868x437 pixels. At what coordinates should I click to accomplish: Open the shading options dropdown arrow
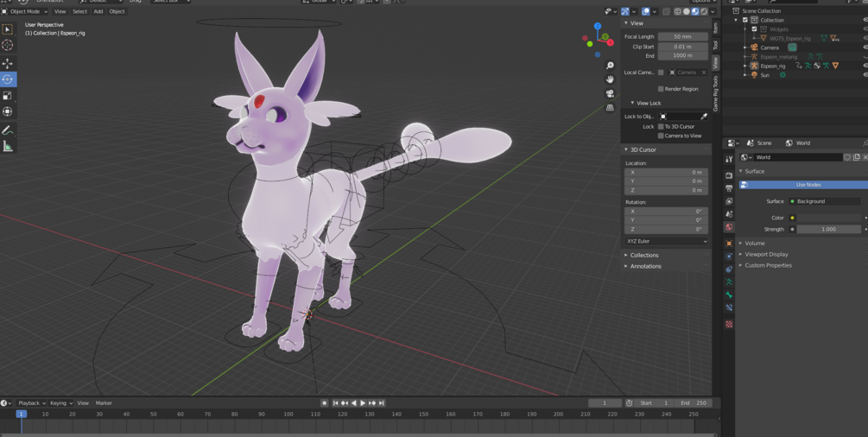click(712, 11)
